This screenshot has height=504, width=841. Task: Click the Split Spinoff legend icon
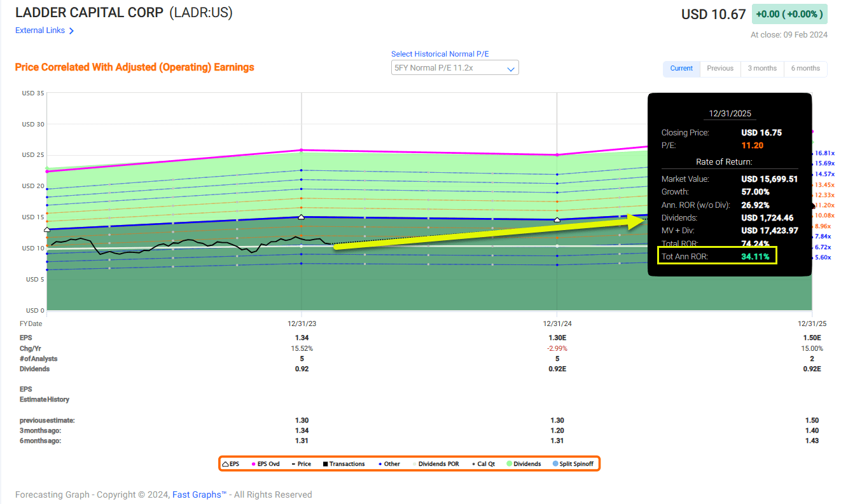[x=555, y=463]
